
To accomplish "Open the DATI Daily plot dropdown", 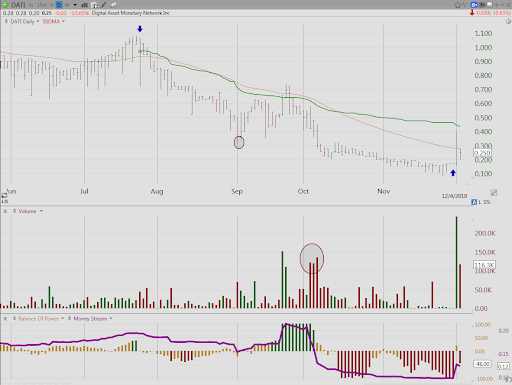I will tap(38, 21).
